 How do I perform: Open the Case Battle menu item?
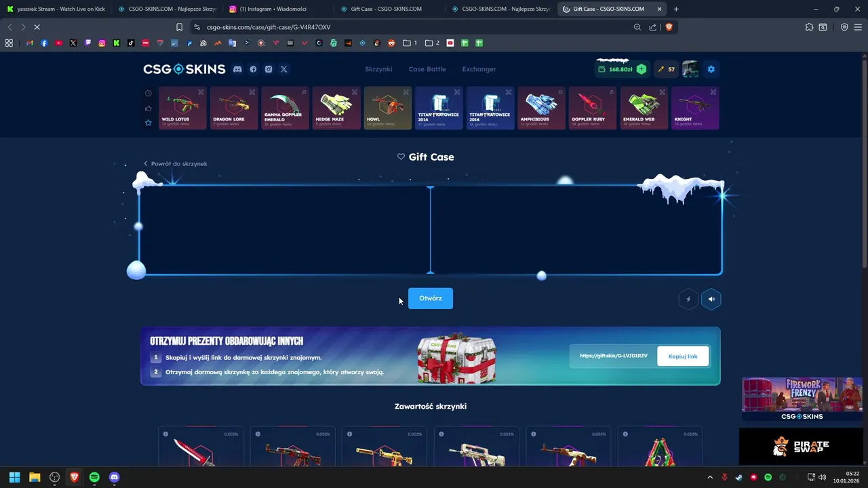[427, 69]
